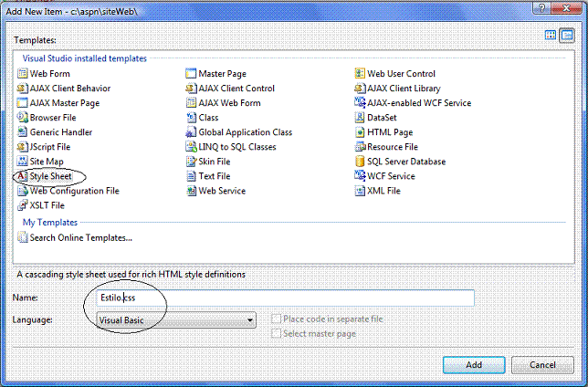Click the dialog help question mark button

(541, 7)
